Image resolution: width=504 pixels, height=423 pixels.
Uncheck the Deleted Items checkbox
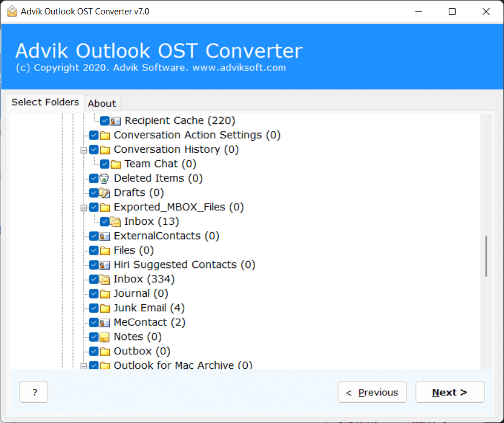click(x=94, y=178)
